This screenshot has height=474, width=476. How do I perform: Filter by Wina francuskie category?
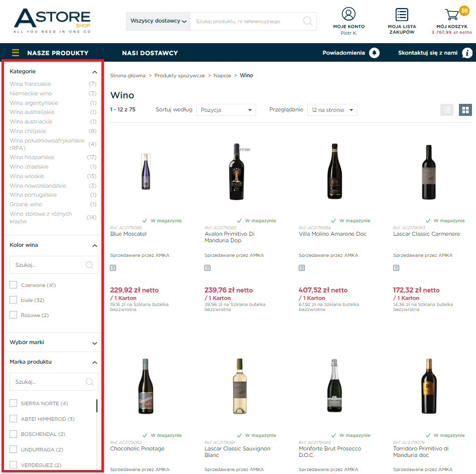tap(30, 84)
